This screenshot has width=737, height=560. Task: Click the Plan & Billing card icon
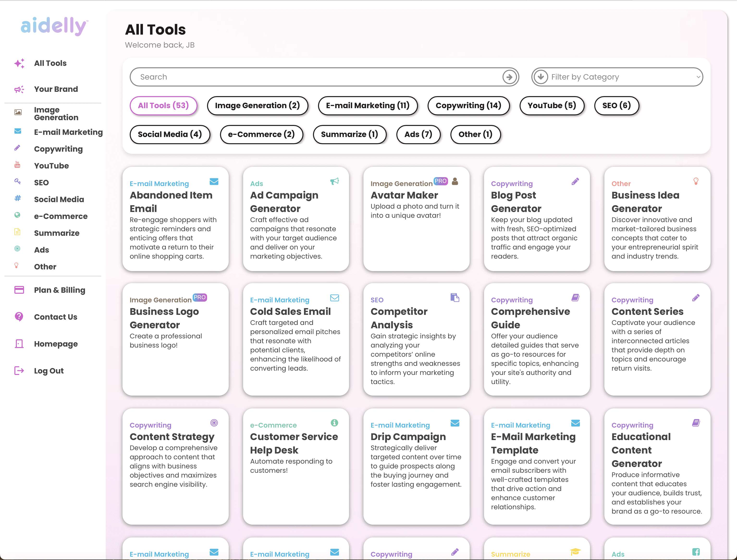[x=19, y=290]
